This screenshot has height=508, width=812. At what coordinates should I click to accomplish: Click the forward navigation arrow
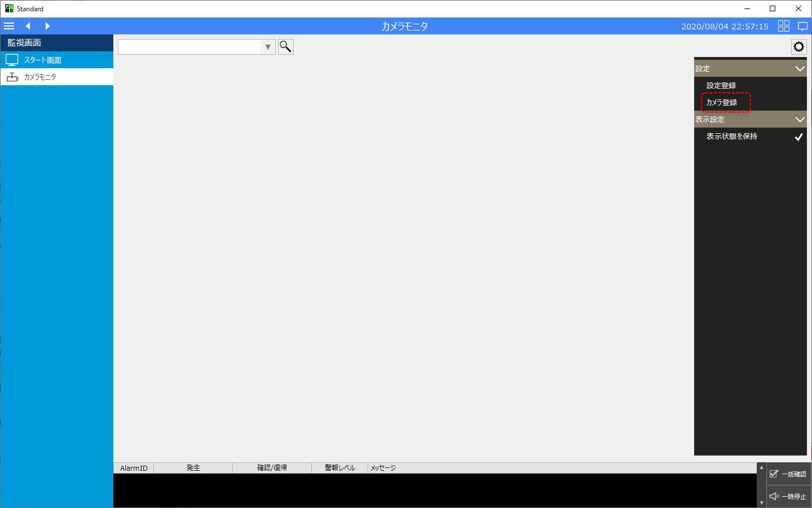pyautogui.click(x=47, y=25)
